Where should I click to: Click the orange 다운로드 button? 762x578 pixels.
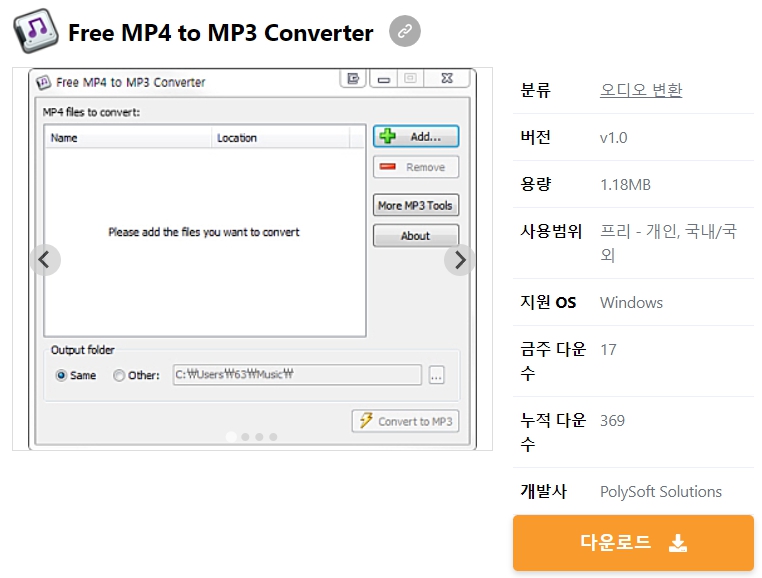point(633,543)
